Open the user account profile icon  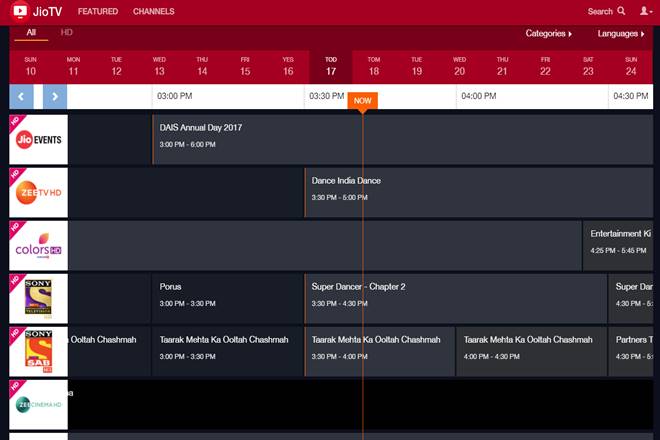tap(645, 11)
